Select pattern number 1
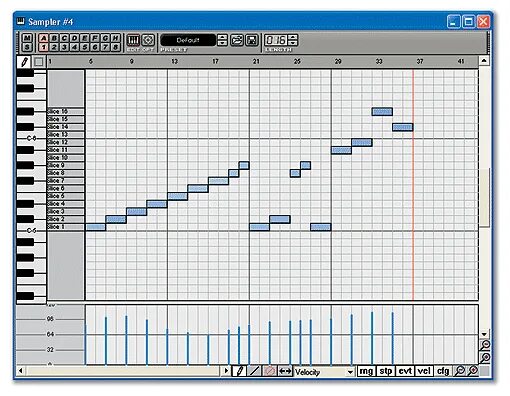Screen dimensions: 510x396 pyautogui.click(x=43, y=47)
